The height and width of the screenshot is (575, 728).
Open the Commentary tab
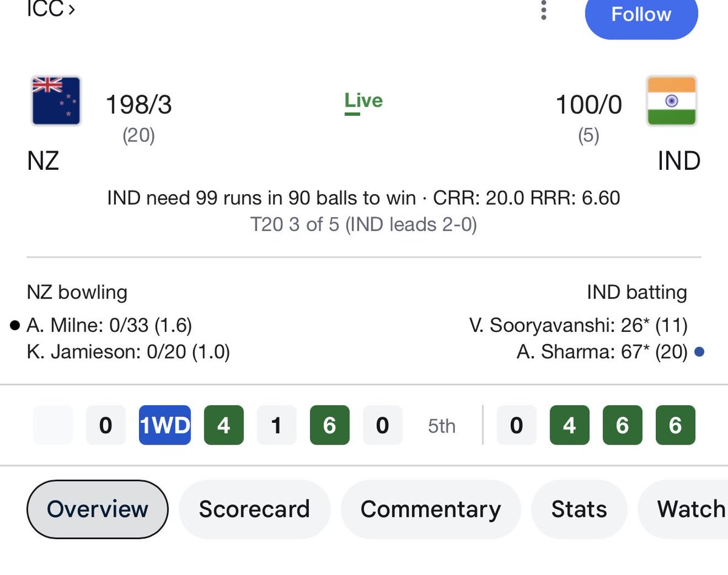[431, 509]
